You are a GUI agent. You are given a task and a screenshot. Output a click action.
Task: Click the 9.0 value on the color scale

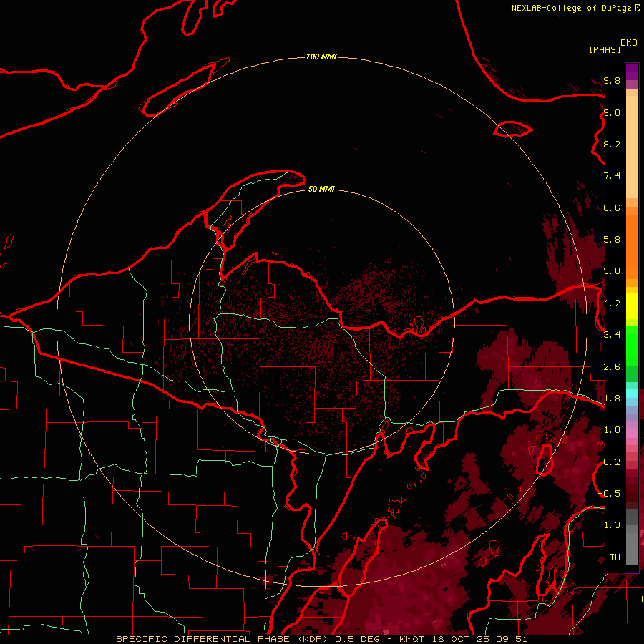(612, 112)
